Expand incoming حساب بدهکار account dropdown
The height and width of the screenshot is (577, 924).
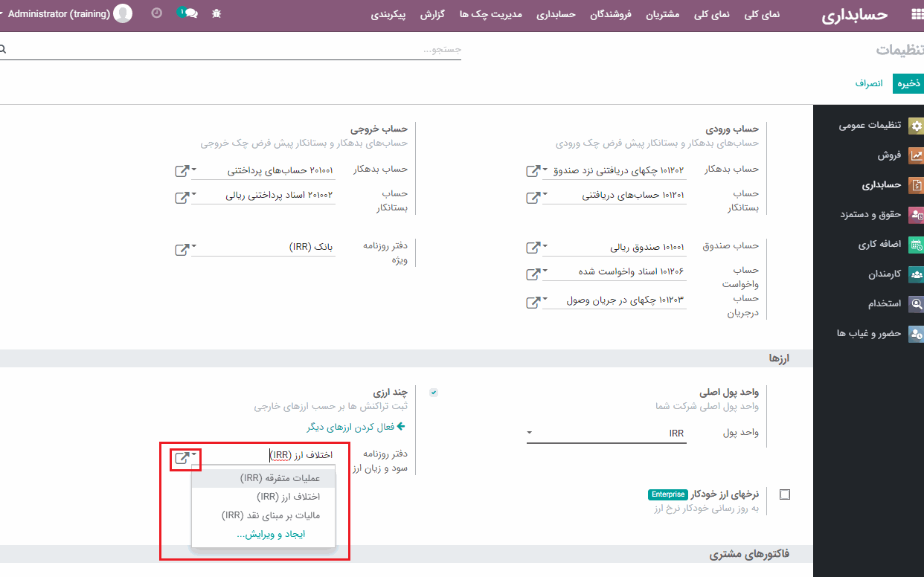pos(545,170)
